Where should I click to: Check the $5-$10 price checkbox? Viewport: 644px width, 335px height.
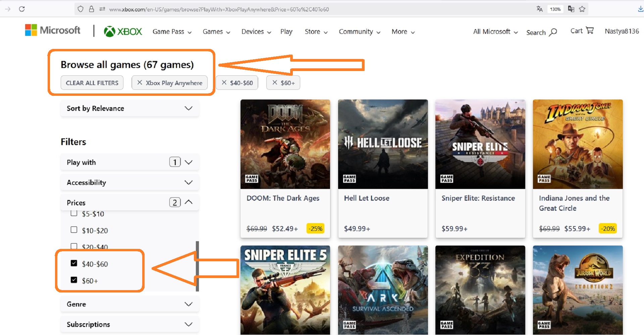tap(74, 213)
